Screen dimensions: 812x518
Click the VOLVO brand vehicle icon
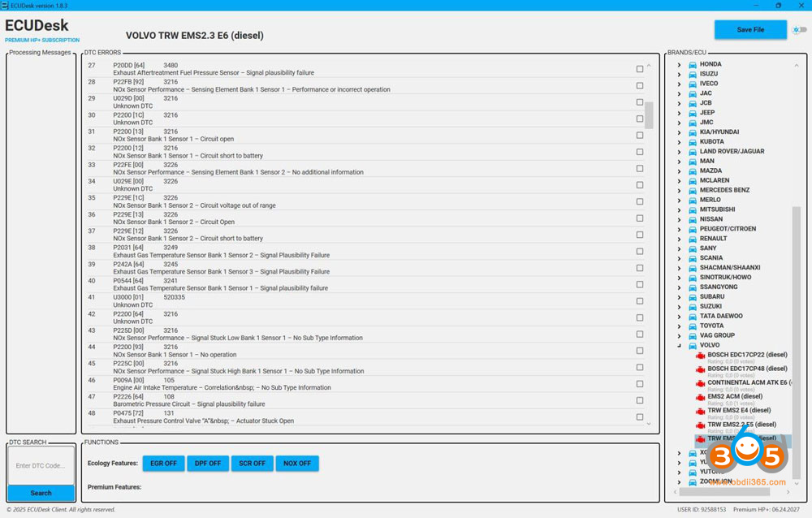click(x=692, y=345)
